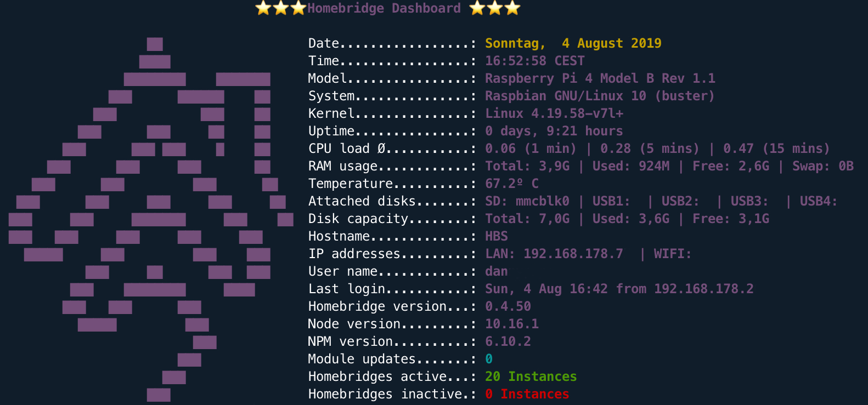Click the red 0 Instances text

click(527, 394)
